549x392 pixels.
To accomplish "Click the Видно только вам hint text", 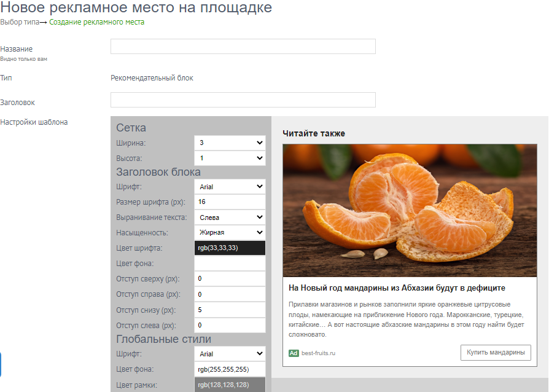I will pos(23,59).
